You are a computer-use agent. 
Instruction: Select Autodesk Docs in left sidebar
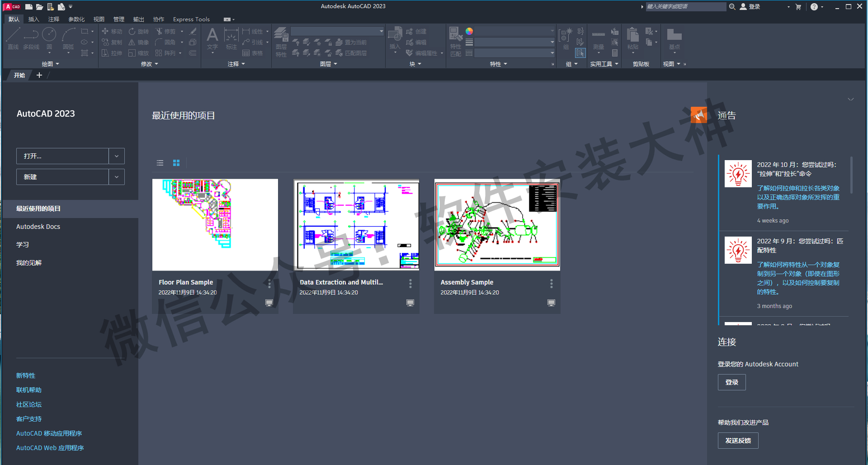pos(38,227)
